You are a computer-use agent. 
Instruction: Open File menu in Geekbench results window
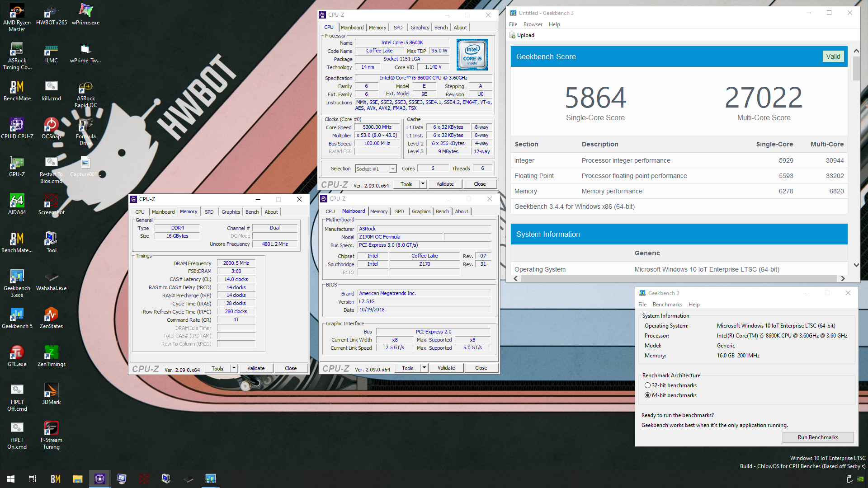pyautogui.click(x=513, y=24)
